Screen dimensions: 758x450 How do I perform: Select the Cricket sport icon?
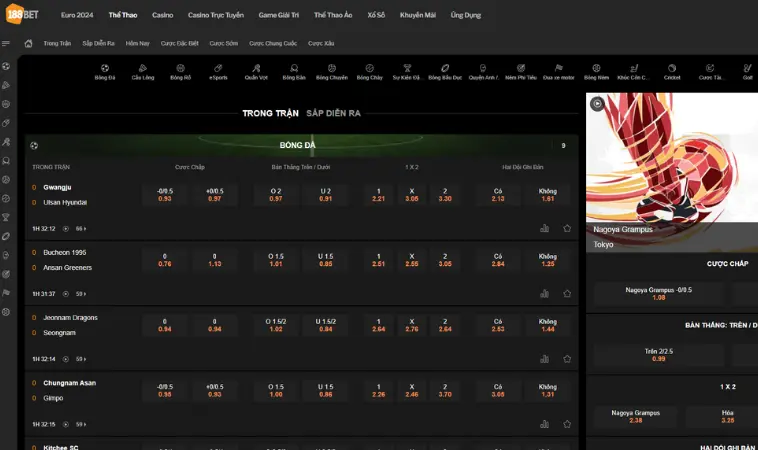[672, 71]
